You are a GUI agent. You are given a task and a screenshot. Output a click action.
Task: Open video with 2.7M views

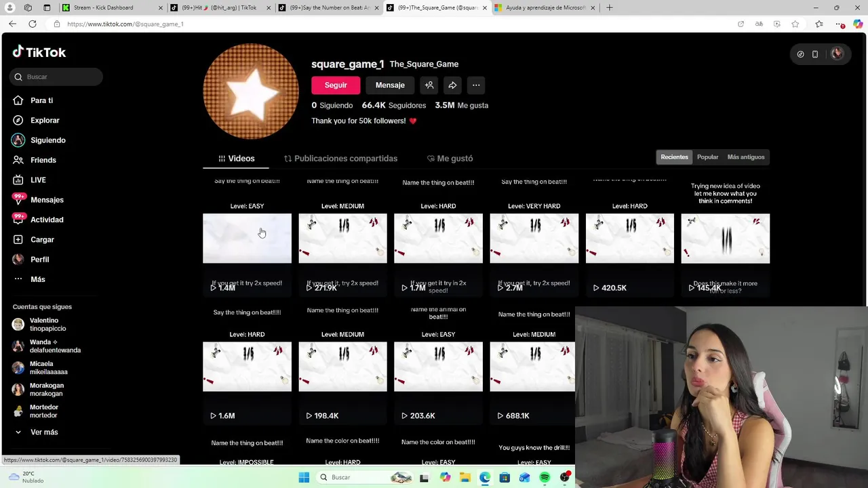point(534,239)
